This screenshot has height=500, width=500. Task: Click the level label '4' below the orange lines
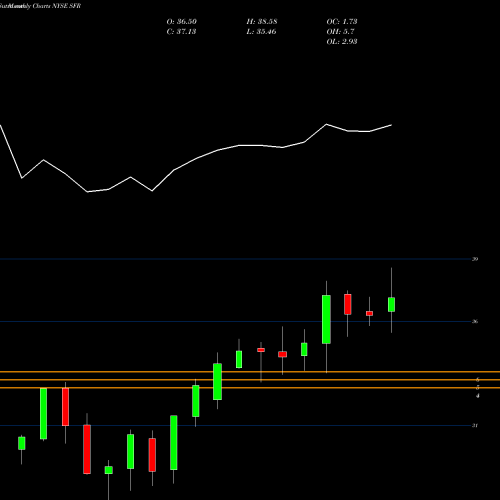pos(478,396)
